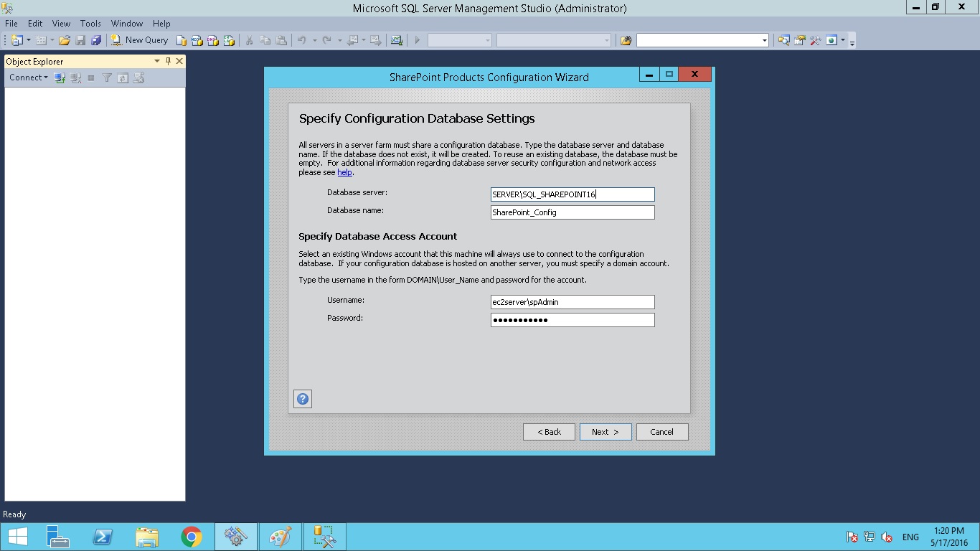The height and width of the screenshot is (551, 980).
Task: Open the Tools menu
Action: 90,23
